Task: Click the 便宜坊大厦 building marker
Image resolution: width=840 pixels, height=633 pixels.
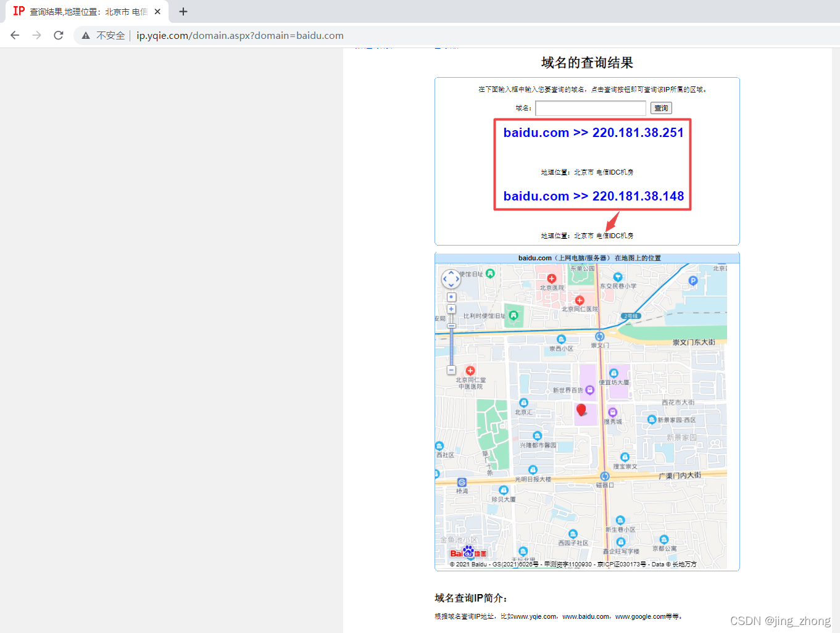Action: tap(613, 373)
